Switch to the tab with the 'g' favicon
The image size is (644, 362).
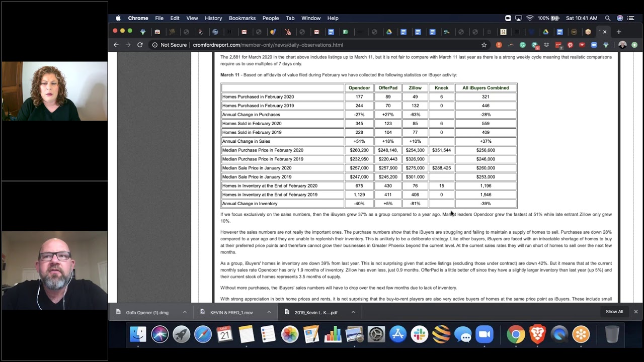(503, 32)
